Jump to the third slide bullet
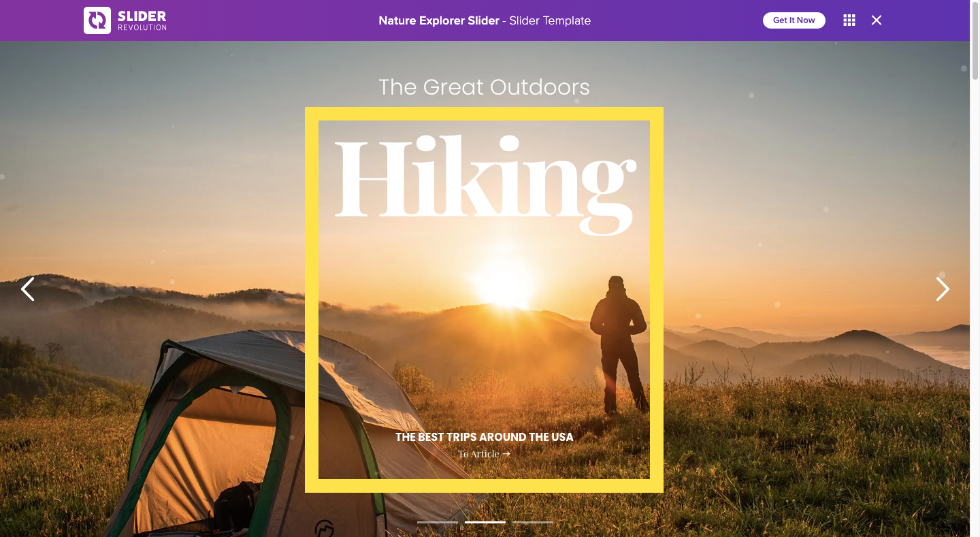 533,522
